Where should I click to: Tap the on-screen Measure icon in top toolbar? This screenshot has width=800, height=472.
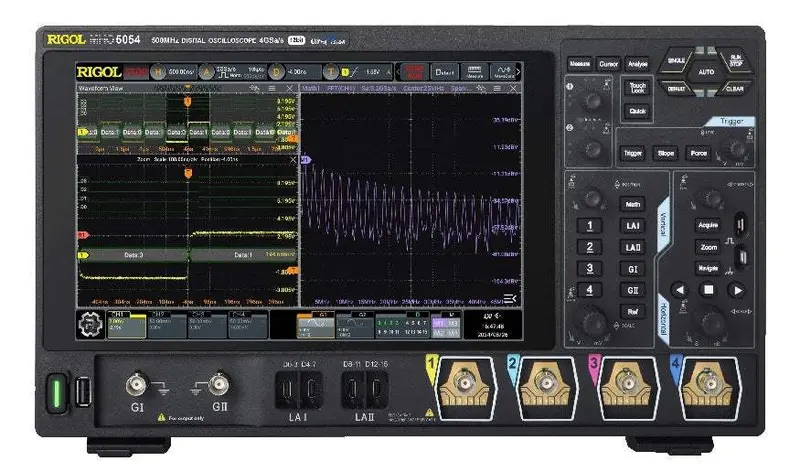474,72
